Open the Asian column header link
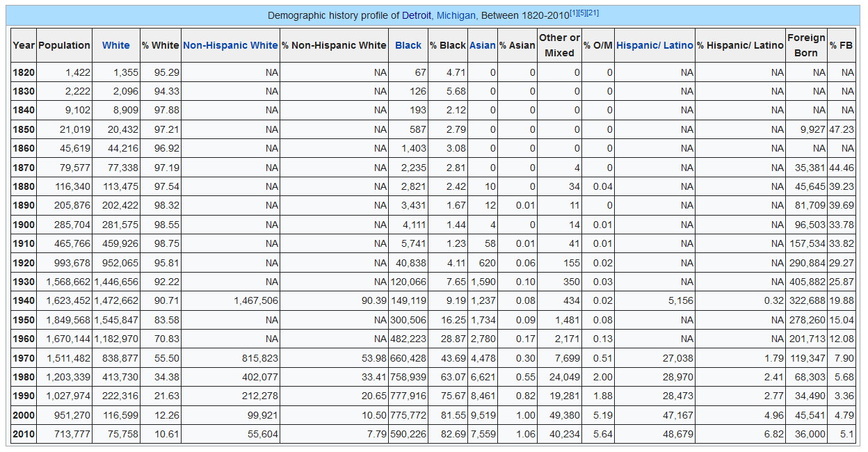Image resolution: width=868 pixels, height=452 pixels. tap(483, 45)
